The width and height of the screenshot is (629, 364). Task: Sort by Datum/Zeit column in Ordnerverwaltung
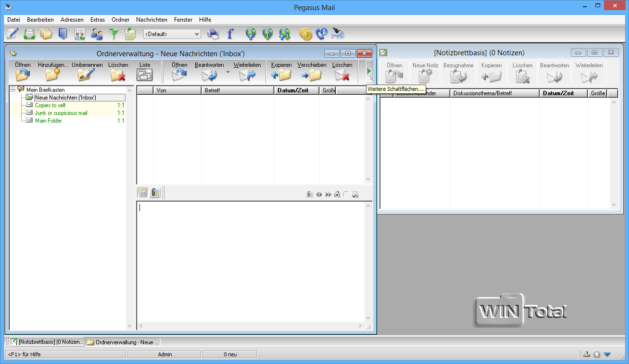(x=297, y=90)
